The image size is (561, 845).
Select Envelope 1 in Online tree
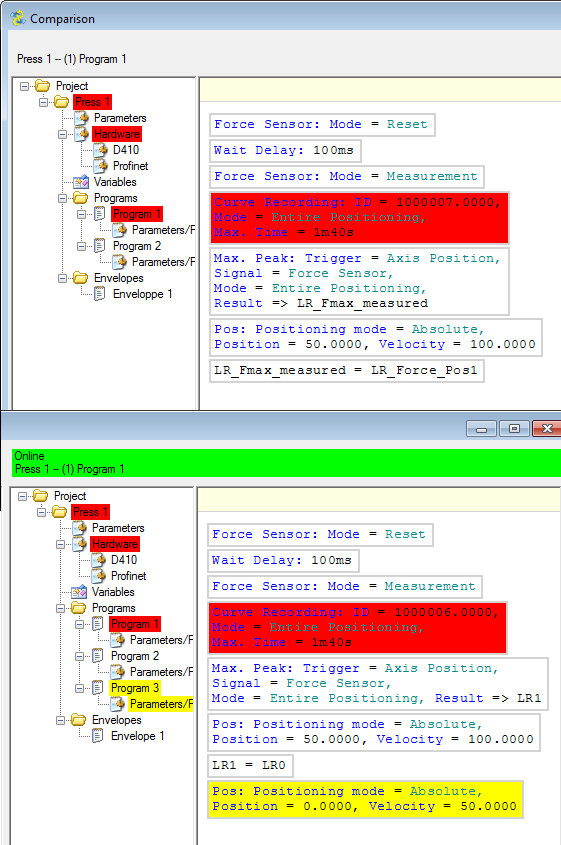tap(137, 736)
